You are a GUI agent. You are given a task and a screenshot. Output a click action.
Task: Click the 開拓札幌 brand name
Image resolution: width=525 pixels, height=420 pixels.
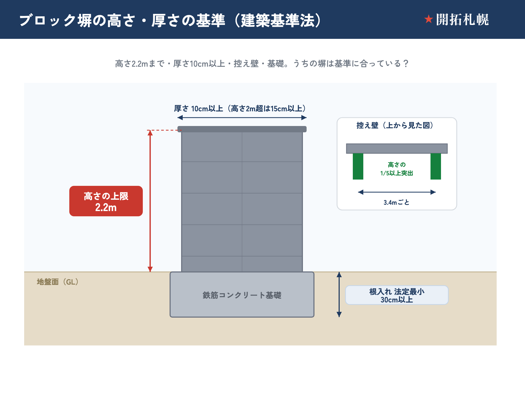pyautogui.click(x=462, y=20)
